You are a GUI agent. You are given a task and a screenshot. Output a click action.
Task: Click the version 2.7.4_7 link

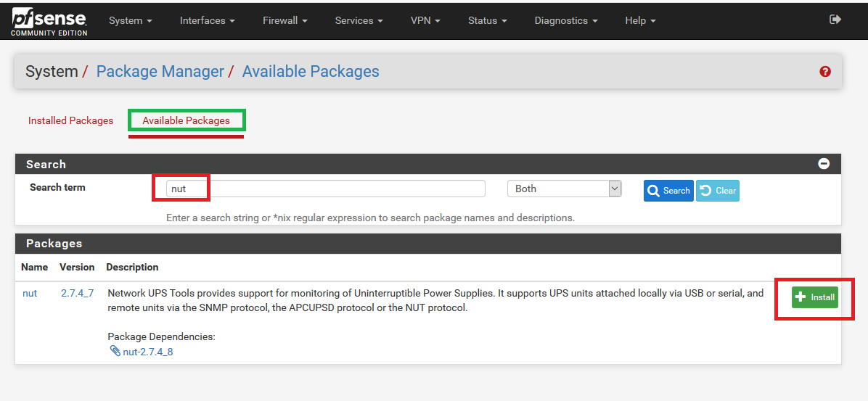[x=78, y=293]
